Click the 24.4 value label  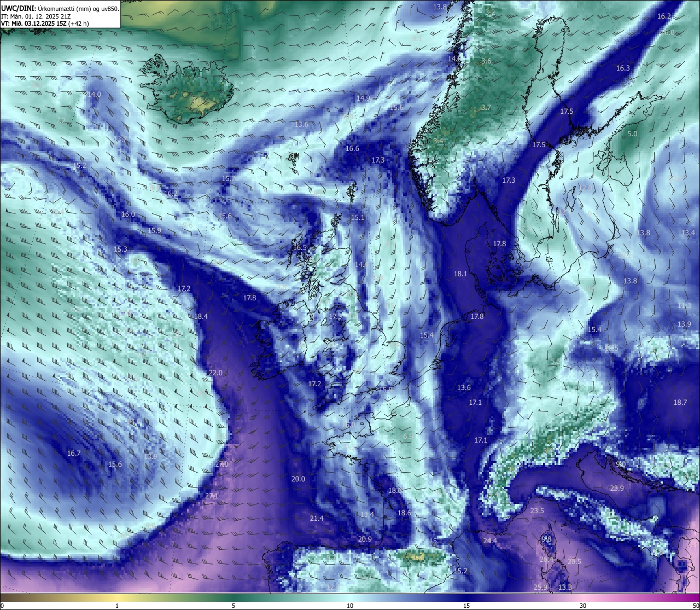[490, 541]
